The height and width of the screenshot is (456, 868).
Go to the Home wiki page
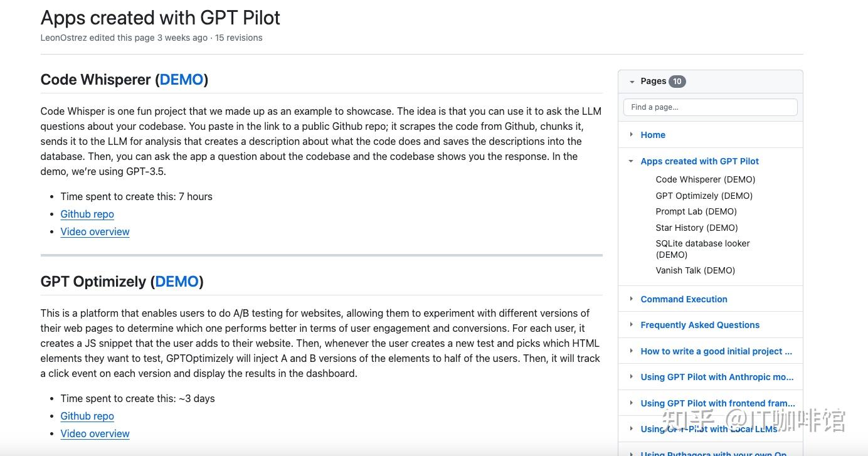(653, 135)
